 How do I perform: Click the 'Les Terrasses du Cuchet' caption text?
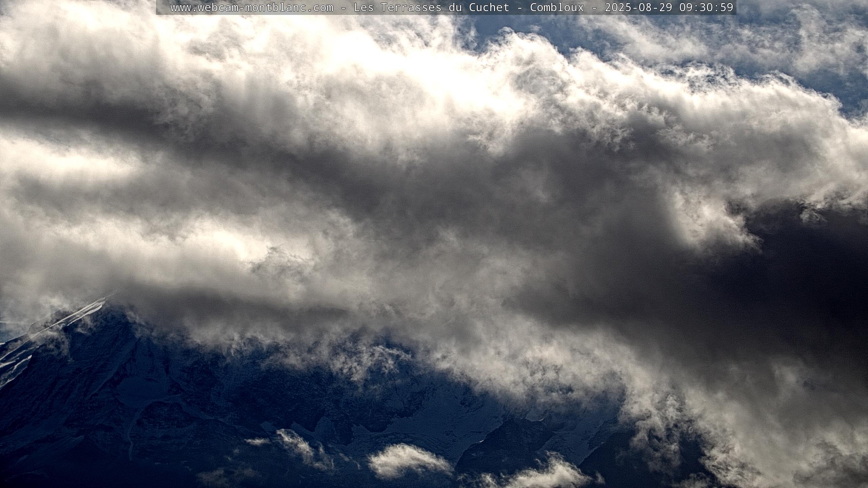432,7
